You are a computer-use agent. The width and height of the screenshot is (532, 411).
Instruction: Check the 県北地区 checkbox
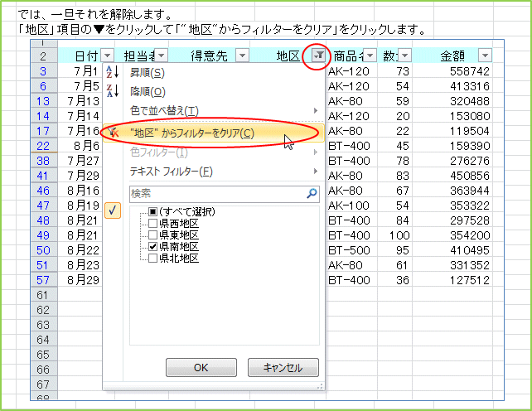click(152, 259)
